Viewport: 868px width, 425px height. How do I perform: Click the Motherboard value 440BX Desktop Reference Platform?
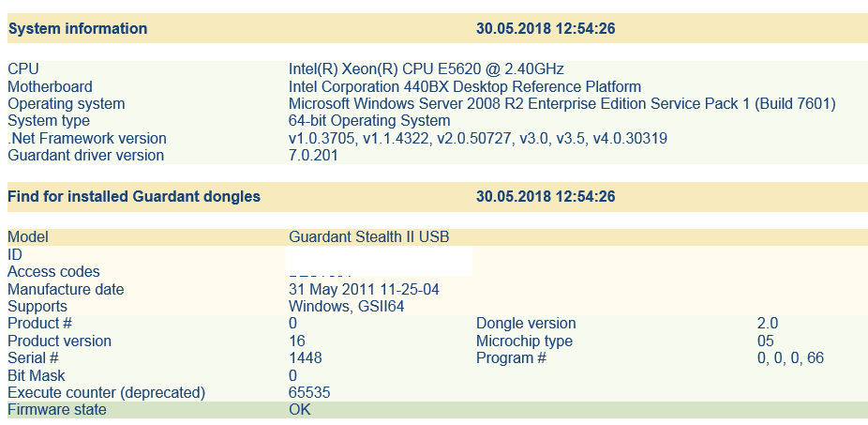(465, 86)
